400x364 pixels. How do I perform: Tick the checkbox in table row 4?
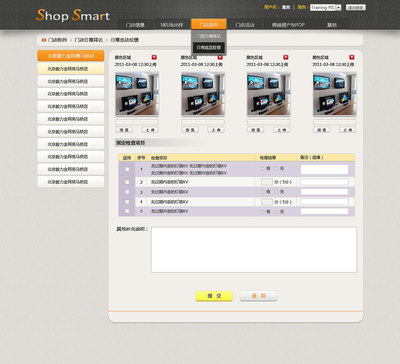click(x=127, y=202)
